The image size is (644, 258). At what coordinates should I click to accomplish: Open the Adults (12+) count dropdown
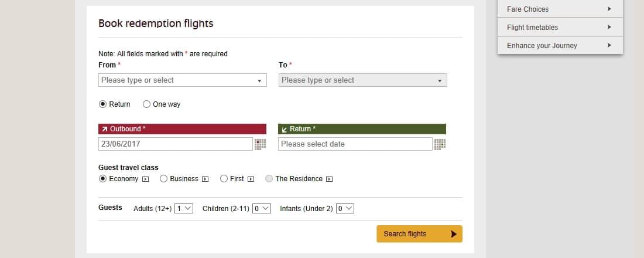point(184,209)
